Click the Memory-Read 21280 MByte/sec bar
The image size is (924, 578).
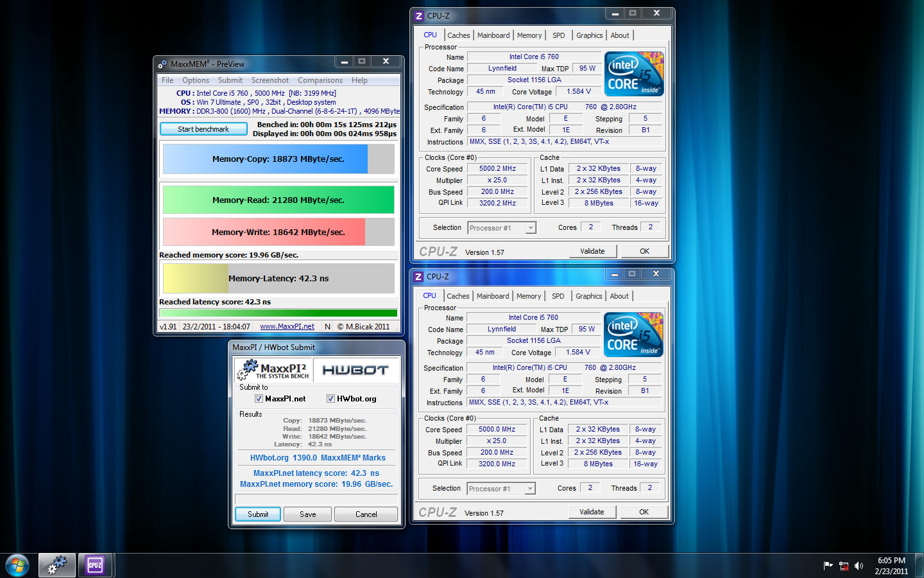tap(278, 200)
